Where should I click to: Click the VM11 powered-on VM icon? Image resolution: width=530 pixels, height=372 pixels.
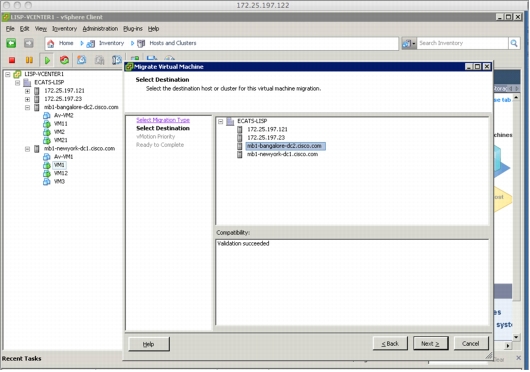point(47,124)
